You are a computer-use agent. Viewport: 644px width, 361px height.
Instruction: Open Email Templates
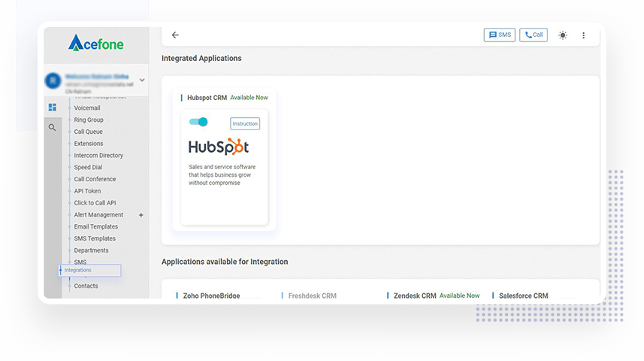[x=95, y=226]
